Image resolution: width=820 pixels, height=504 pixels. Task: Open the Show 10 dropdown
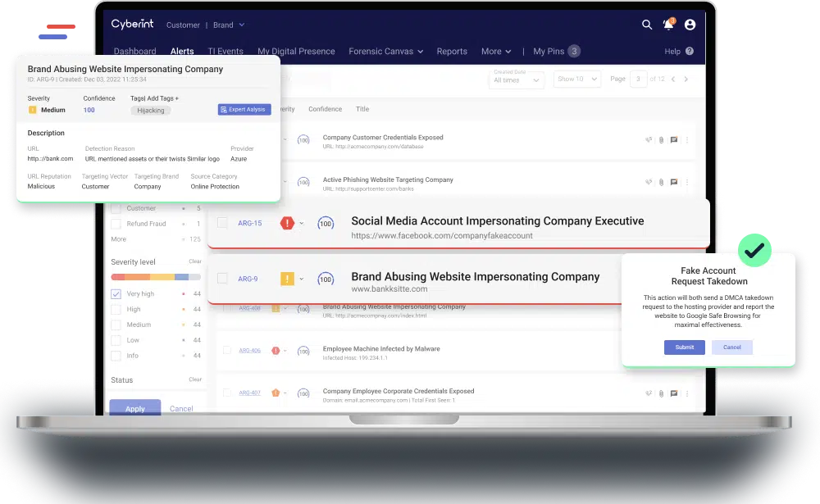click(x=577, y=79)
